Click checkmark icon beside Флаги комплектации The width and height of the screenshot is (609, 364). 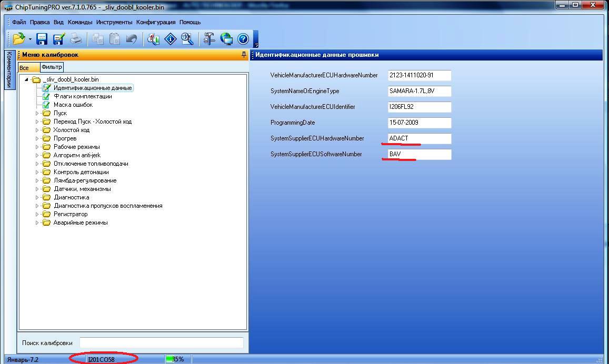point(46,96)
